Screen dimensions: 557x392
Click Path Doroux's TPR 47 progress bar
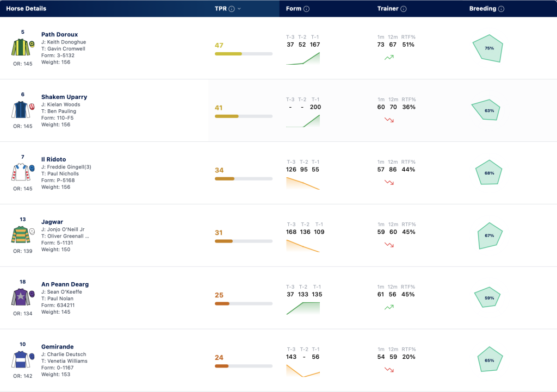pos(244,54)
